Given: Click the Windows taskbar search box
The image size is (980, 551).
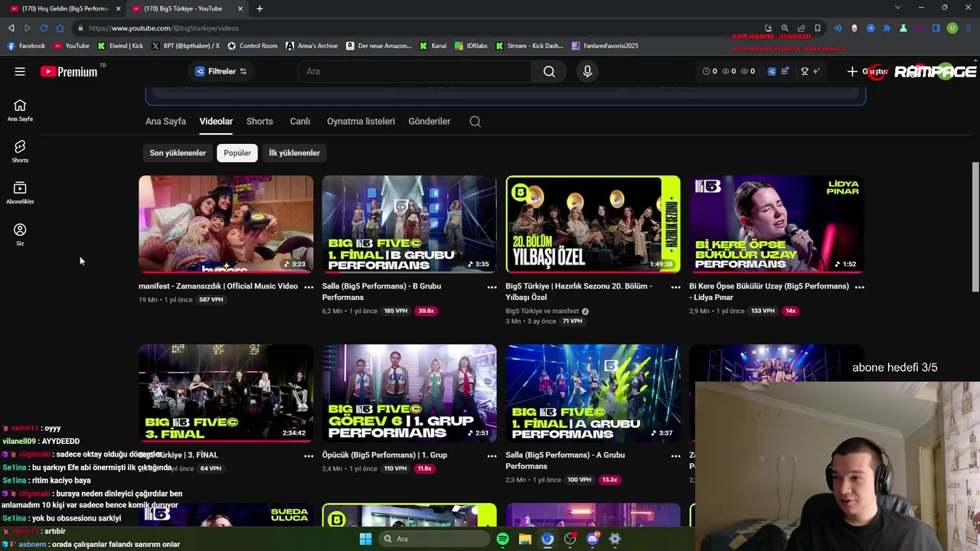Looking at the screenshot, I should click(x=434, y=539).
